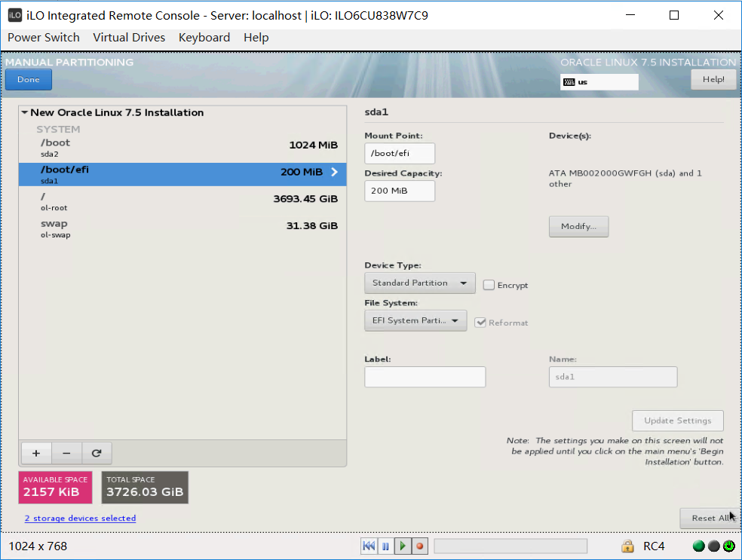Click the record icon in the bottom toolbar
This screenshot has height=560, width=742.
click(x=420, y=546)
